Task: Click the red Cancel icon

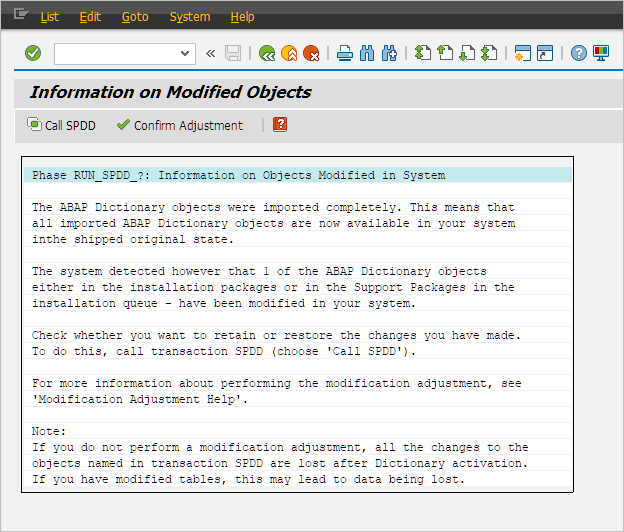Action: (312, 53)
